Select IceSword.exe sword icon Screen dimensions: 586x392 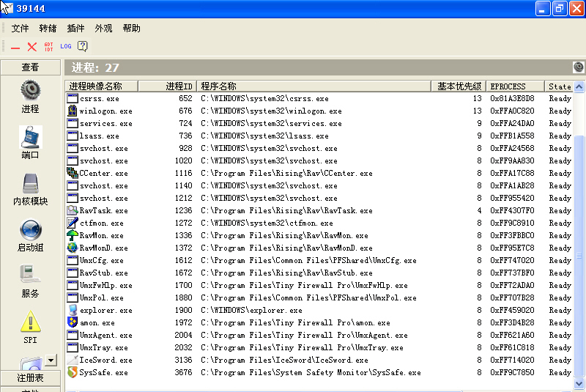click(x=72, y=360)
